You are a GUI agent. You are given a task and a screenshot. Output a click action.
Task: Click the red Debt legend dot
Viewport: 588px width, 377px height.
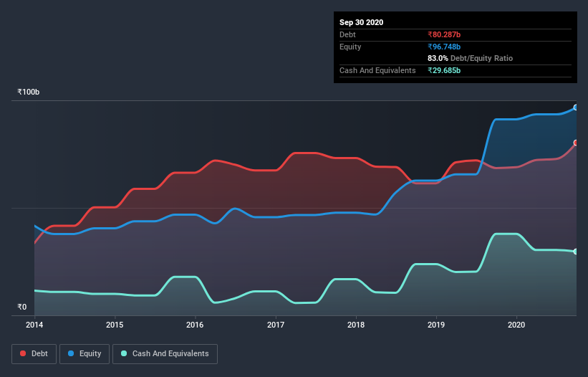(23, 353)
